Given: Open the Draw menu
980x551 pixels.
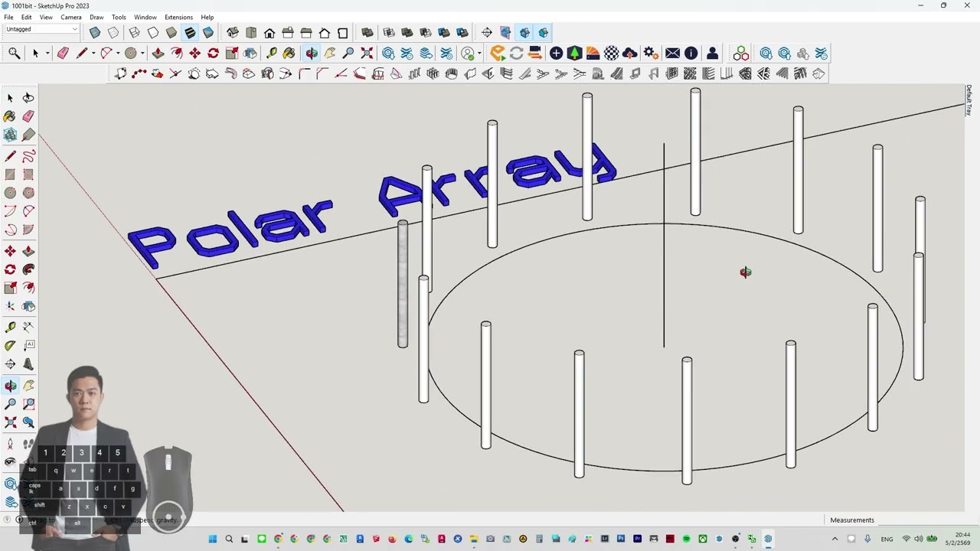Looking at the screenshot, I should tap(96, 17).
